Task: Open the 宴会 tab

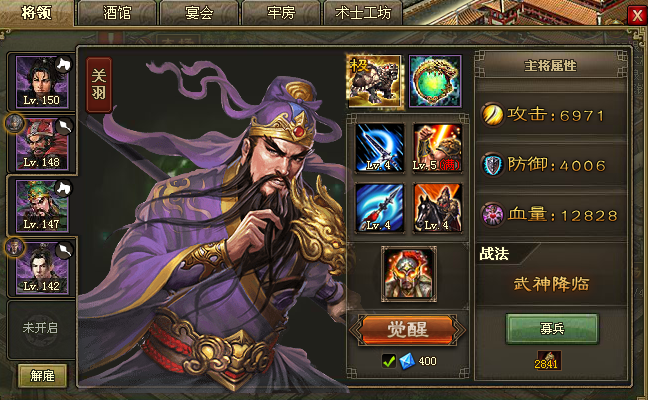Action: click(x=199, y=13)
